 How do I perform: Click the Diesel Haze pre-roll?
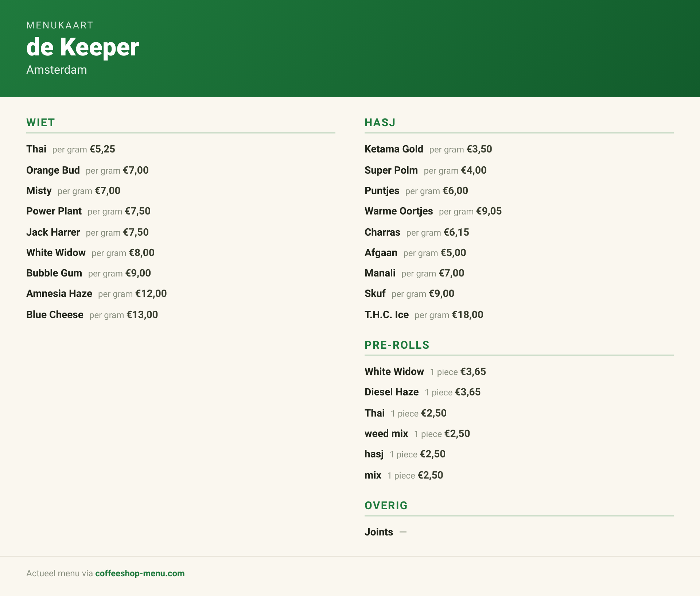tap(392, 392)
